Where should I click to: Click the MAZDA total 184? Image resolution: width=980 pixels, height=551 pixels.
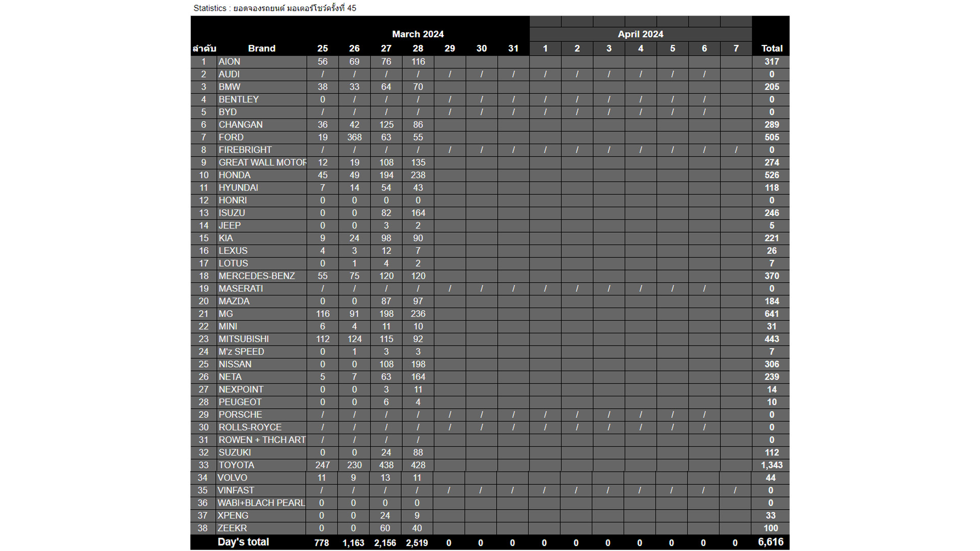pos(771,302)
